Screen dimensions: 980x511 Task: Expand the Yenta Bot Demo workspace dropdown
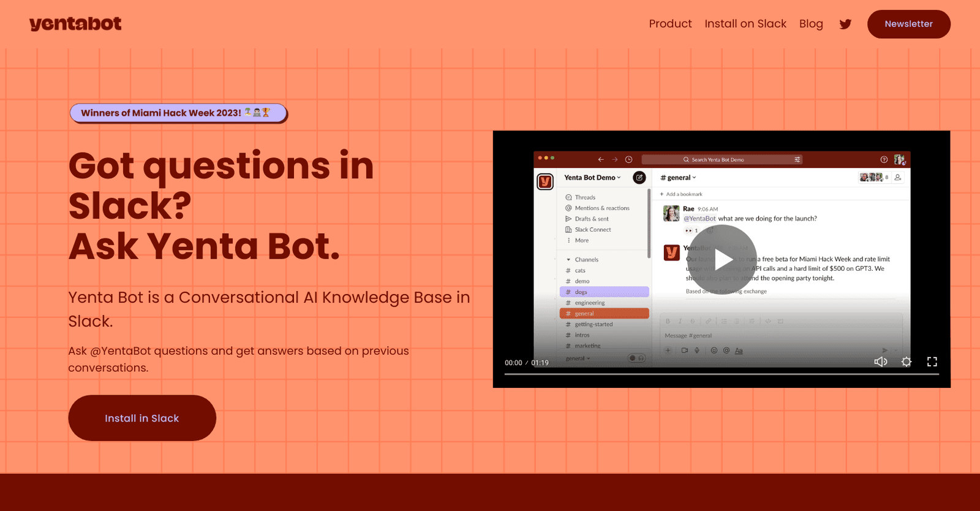coord(592,178)
